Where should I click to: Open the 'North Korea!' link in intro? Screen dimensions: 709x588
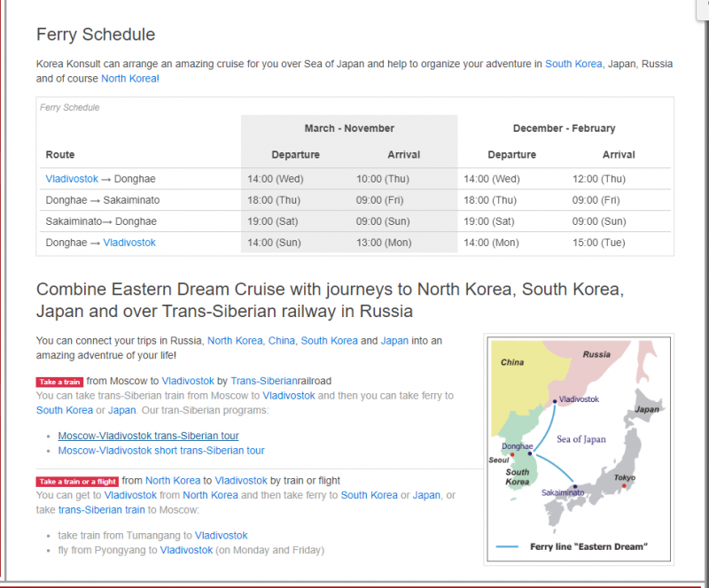(x=130, y=78)
